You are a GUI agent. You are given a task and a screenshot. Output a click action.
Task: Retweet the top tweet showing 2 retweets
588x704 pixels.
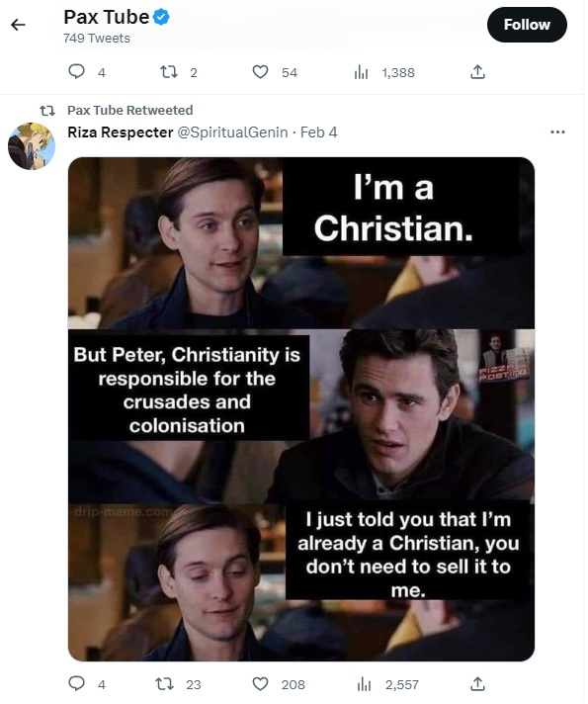click(x=170, y=72)
